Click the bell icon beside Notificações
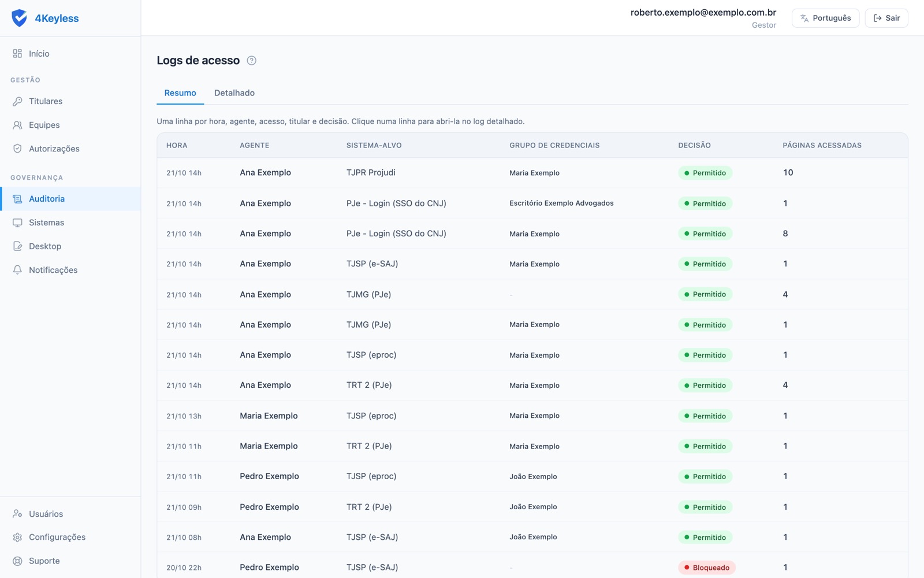The height and width of the screenshot is (578, 924). click(17, 270)
